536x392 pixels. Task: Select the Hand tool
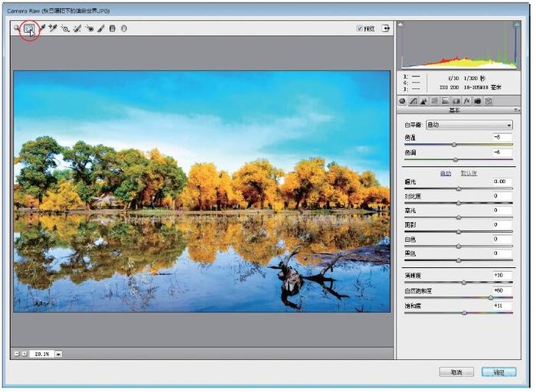pyautogui.click(x=29, y=28)
